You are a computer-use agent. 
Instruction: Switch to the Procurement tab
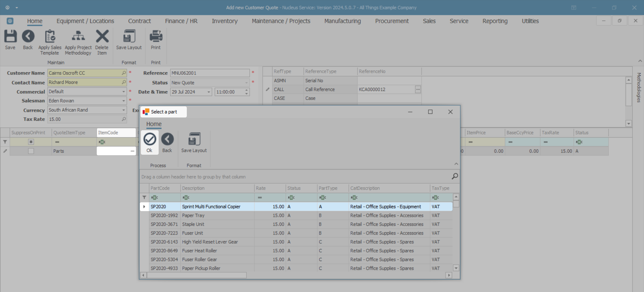coord(391,21)
